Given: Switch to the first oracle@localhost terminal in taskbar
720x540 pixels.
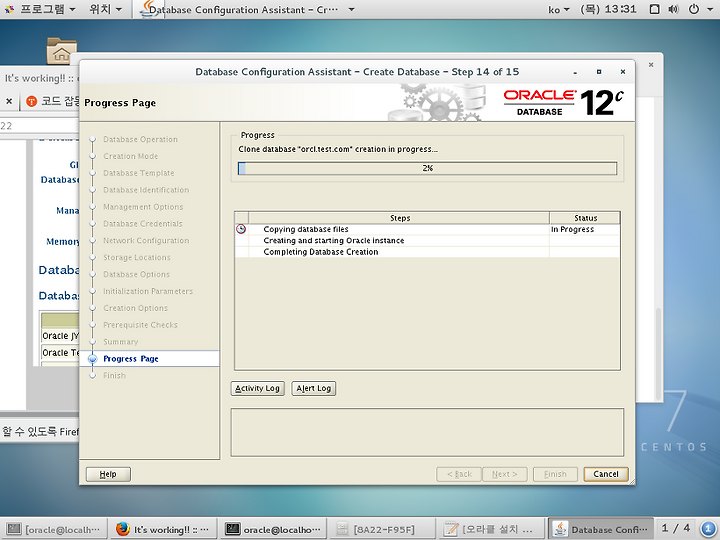Looking at the screenshot, I should pos(54,529).
